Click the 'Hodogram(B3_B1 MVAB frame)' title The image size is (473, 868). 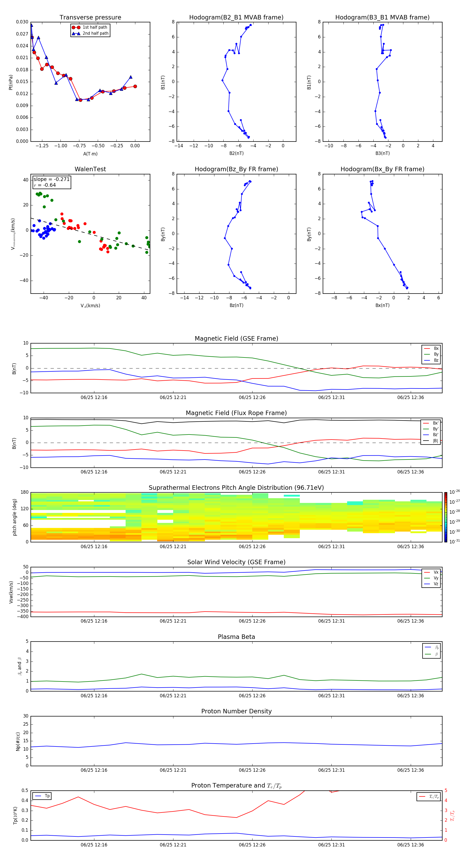382,18
